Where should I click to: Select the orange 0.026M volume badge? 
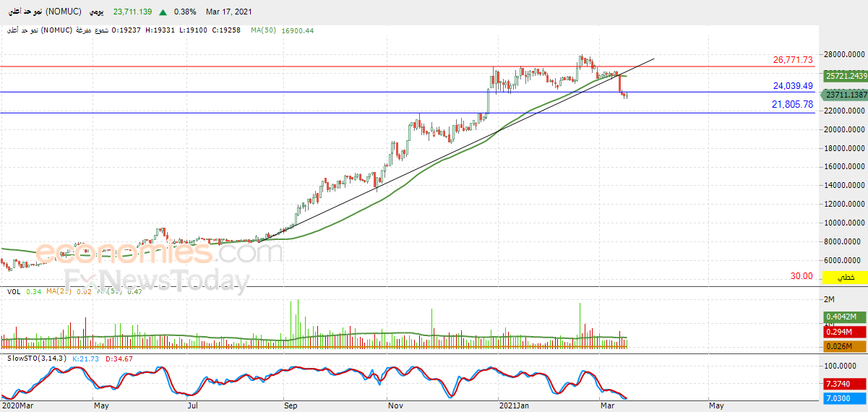tap(846, 346)
